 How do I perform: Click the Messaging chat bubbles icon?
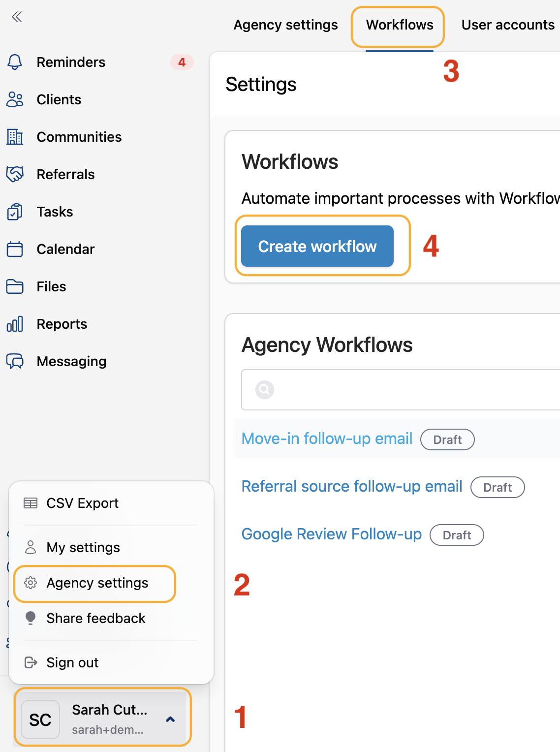click(15, 361)
